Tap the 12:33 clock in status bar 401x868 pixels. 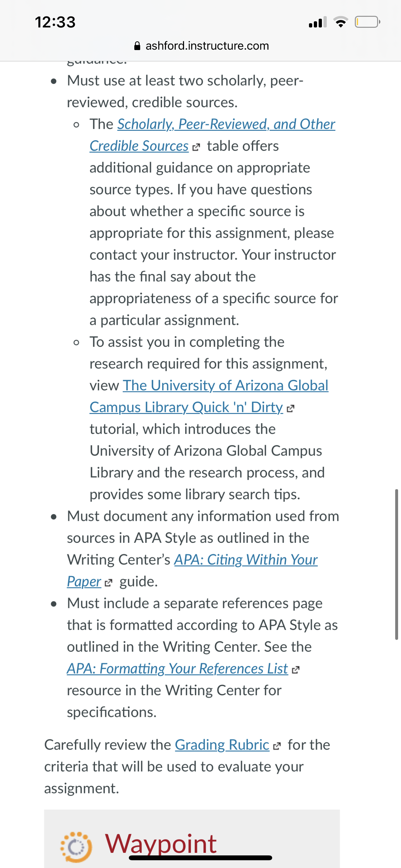(x=55, y=22)
